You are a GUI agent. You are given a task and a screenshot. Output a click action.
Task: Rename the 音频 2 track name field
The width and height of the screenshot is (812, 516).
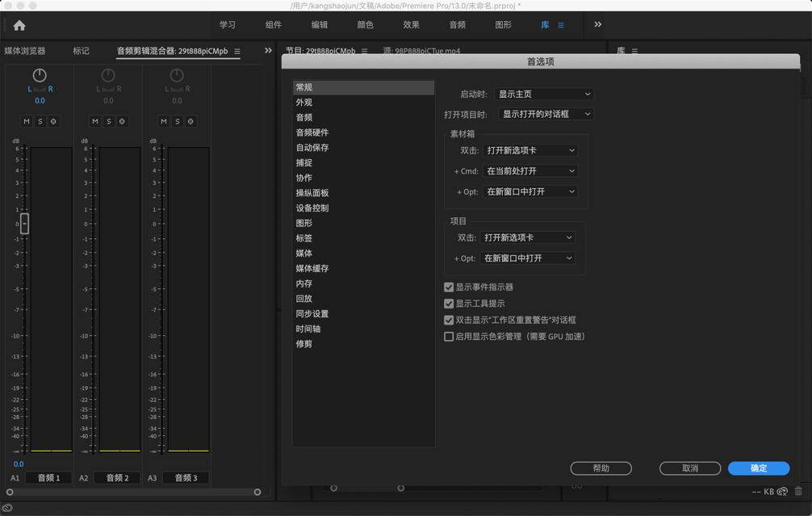pos(115,477)
